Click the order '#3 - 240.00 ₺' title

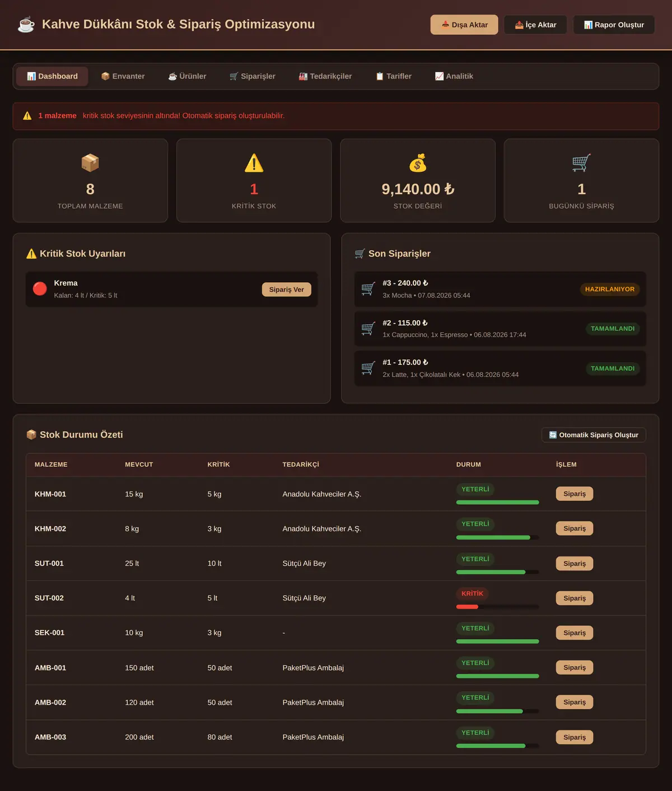(405, 283)
